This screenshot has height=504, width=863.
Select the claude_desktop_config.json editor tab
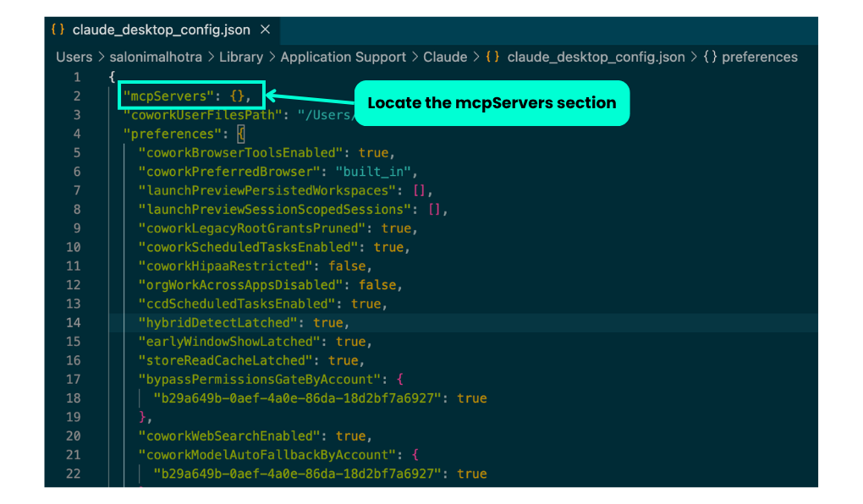(x=162, y=30)
